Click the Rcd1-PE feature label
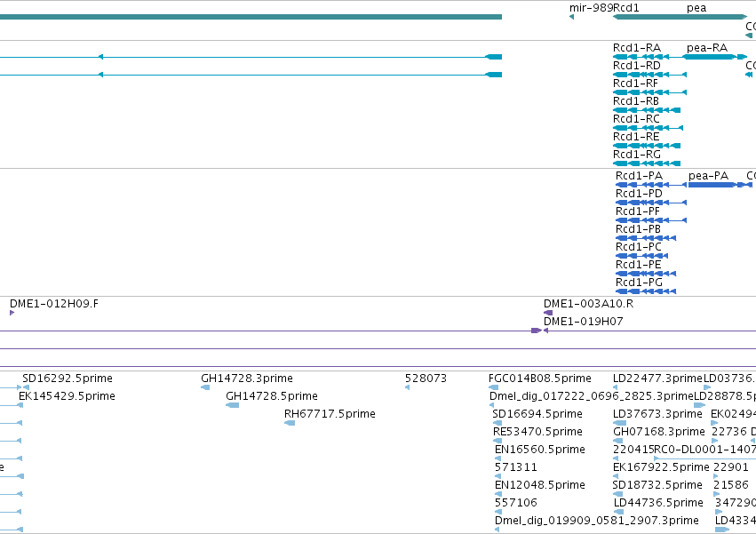 pos(639,265)
